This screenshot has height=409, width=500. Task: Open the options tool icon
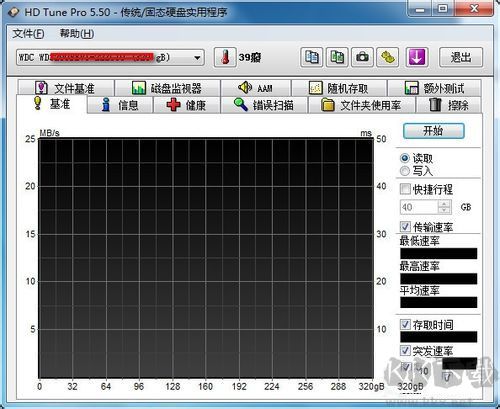pos(388,58)
